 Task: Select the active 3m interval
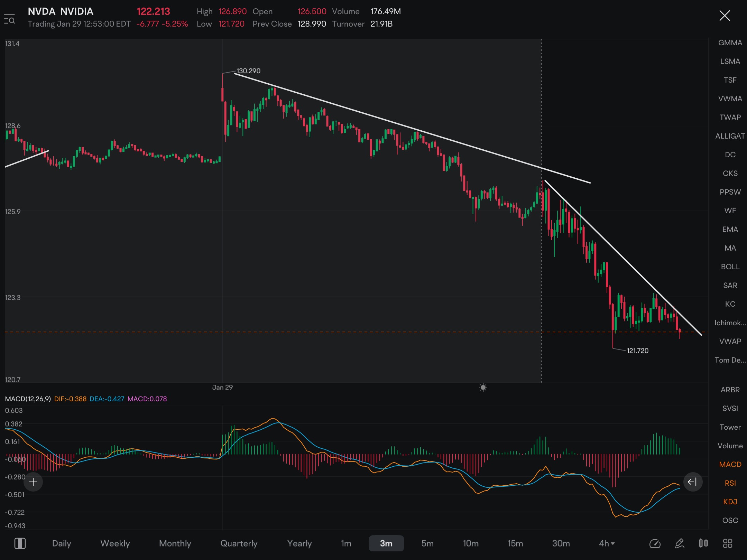click(386, 543)
